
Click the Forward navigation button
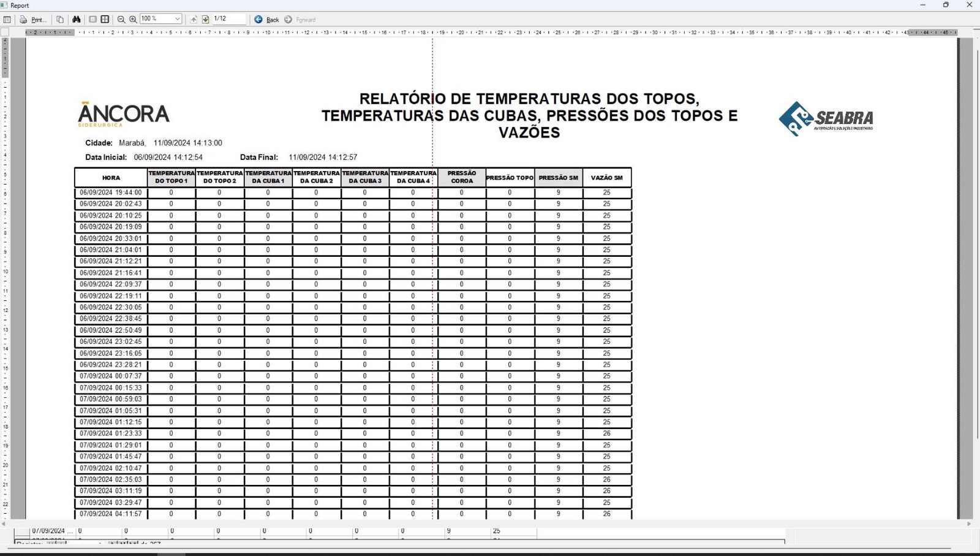[x=300, y=20]
